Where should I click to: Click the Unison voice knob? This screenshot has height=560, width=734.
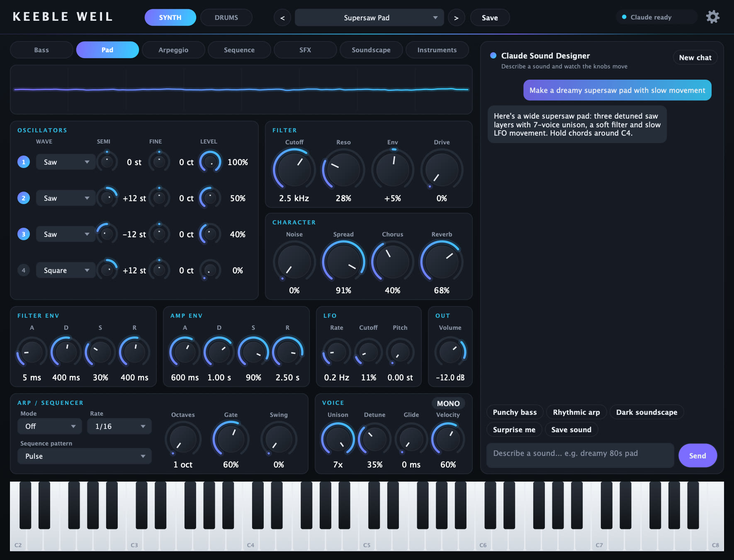[x=338, y=439]
